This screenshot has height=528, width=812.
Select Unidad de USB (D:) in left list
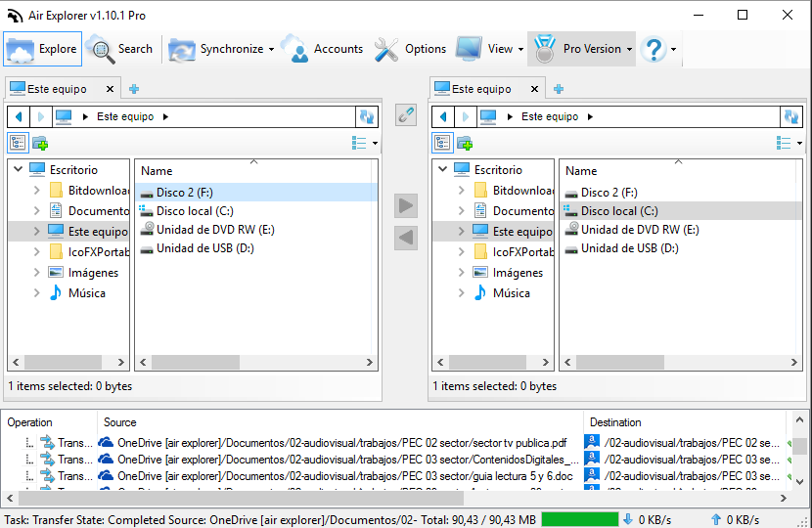[255, 248]
